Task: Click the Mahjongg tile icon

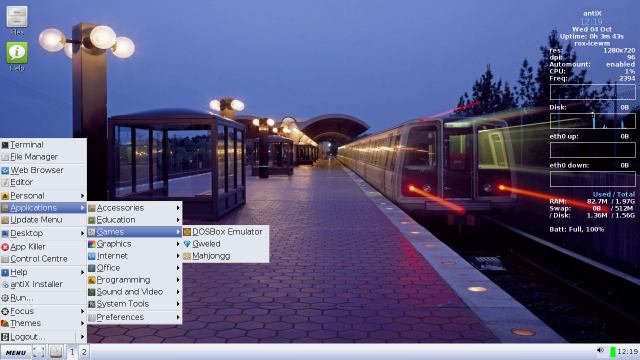Action: tap(187, 256)
